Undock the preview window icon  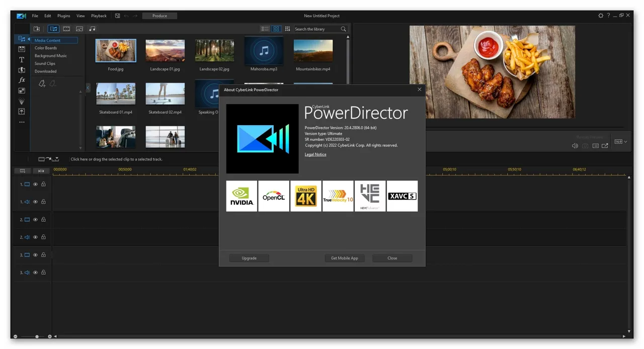pyautogui.click(x=605, y=146)
